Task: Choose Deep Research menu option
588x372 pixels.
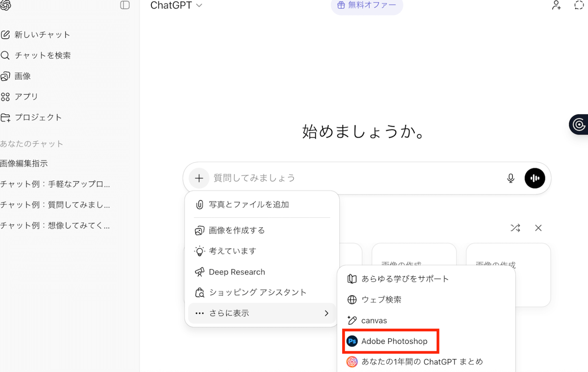Action: click(x=237, y=272)
